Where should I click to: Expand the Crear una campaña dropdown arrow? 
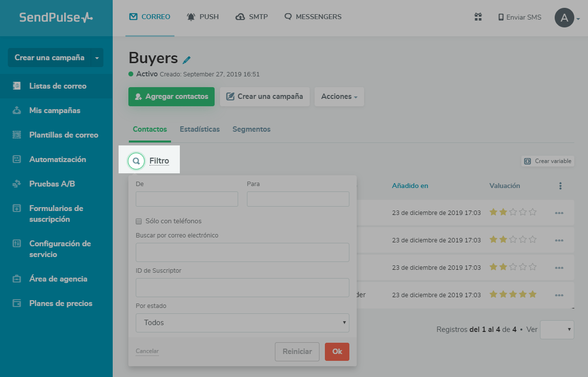(x=97, y=58)
